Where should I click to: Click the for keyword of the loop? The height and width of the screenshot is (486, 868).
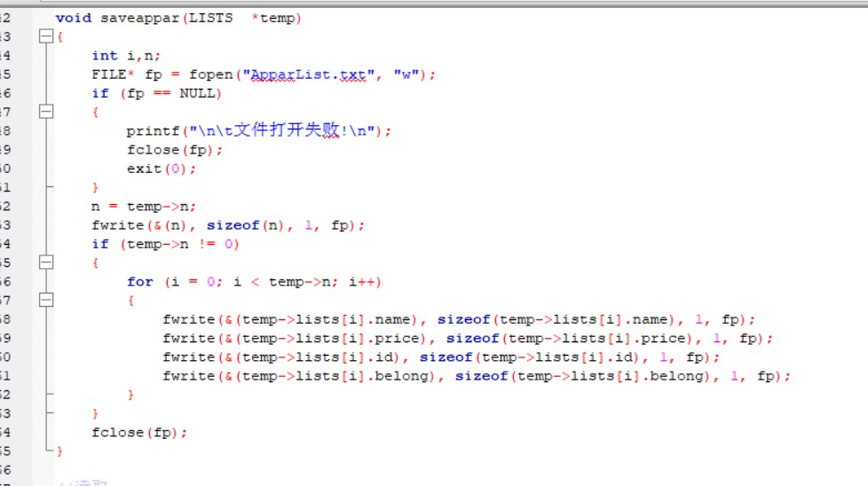coord(140,281)
